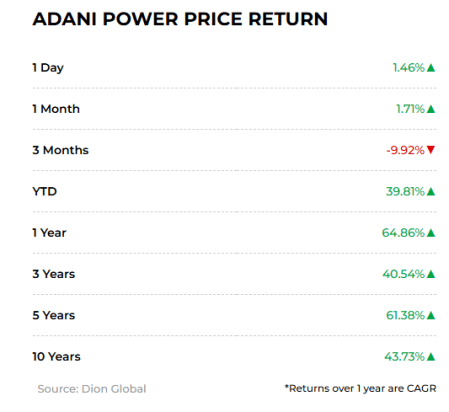Image resolution: width=449 pixels, height=412 pixels.
Task: Click the red down arrow beside -9.92%
Action: click(x=431, y=150)
